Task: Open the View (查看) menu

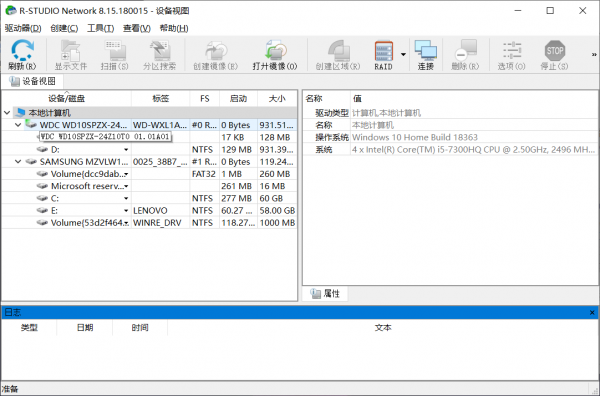Action: point(137,28)
